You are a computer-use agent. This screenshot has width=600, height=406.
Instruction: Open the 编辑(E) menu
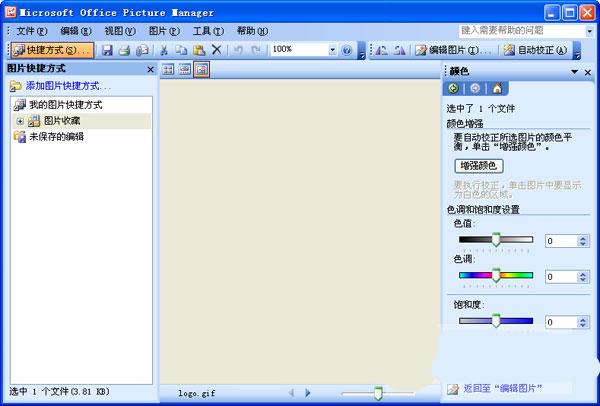[x=76, y=31]
